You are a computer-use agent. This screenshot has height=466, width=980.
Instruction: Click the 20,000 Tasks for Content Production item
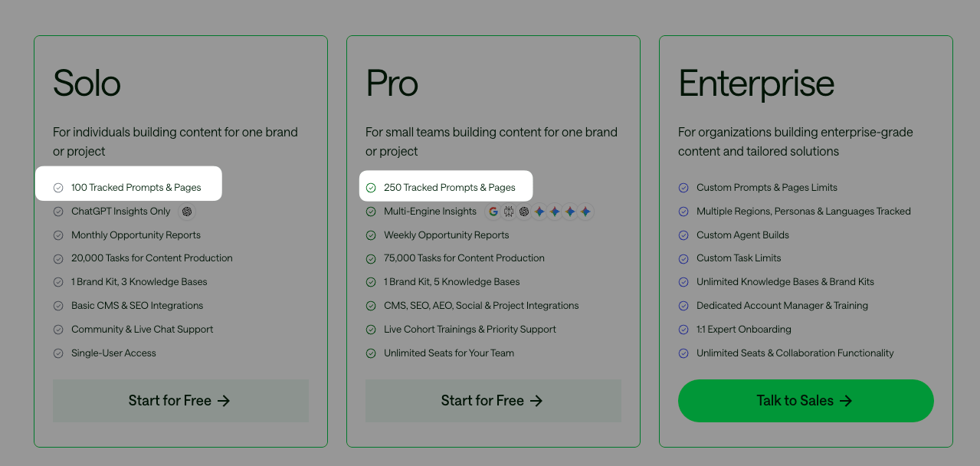[x=152, y=258]
